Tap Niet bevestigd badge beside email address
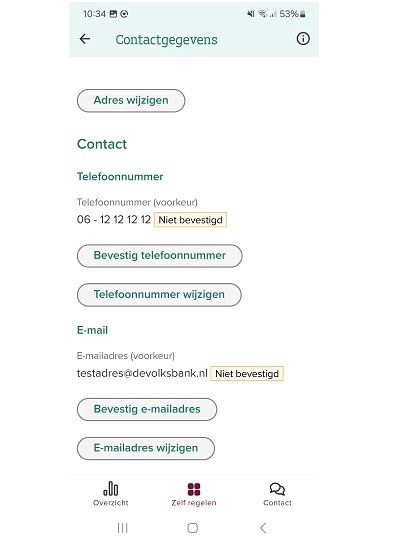 click(x=247, y=373)
